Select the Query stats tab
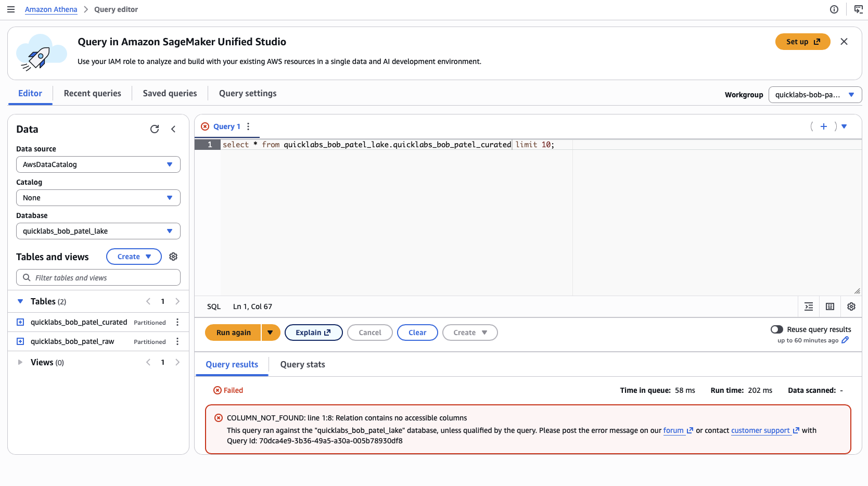 coord(303,364)
